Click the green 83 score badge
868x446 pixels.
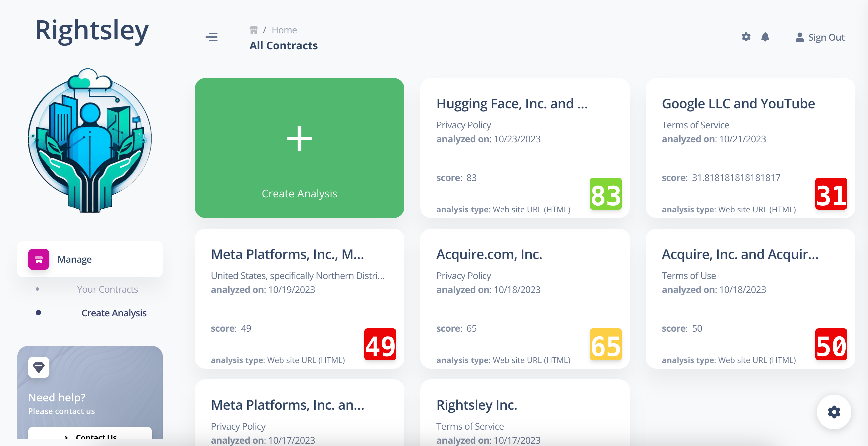point(605,194)
